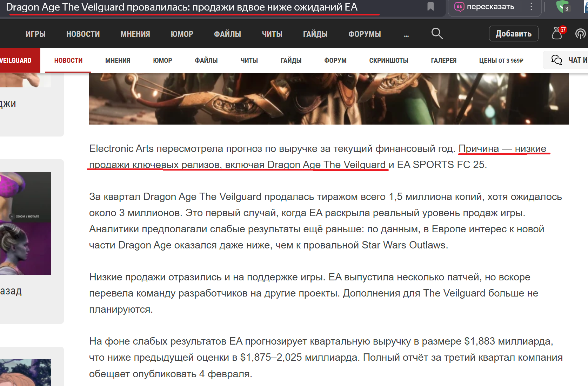Open the sidebar thumbnail at the bottom left
The height and width of the screenshot is (386, 588).
pos(26,372)
